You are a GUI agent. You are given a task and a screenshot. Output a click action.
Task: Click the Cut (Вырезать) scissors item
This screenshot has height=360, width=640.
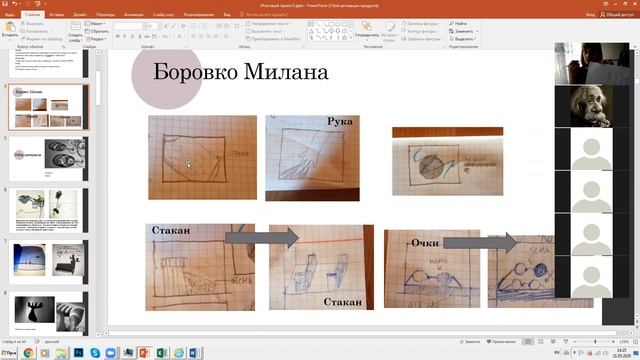(32, 24)
